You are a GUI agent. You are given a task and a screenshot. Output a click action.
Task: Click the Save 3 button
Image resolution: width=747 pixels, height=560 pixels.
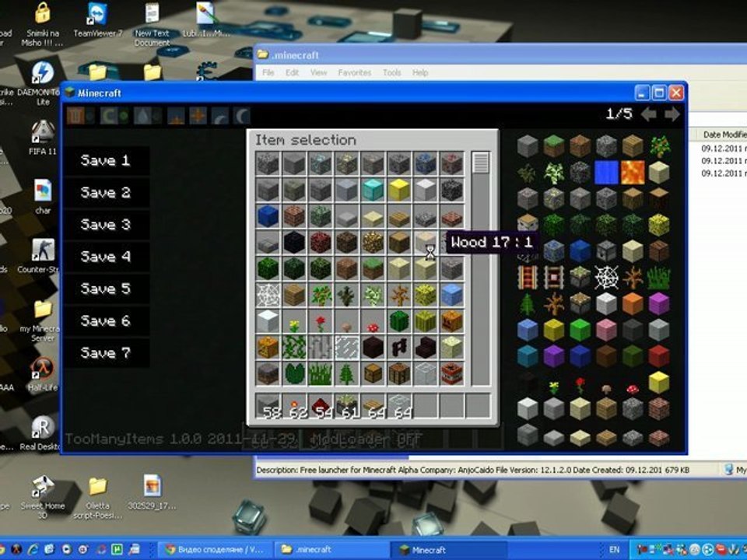(106, 224)
